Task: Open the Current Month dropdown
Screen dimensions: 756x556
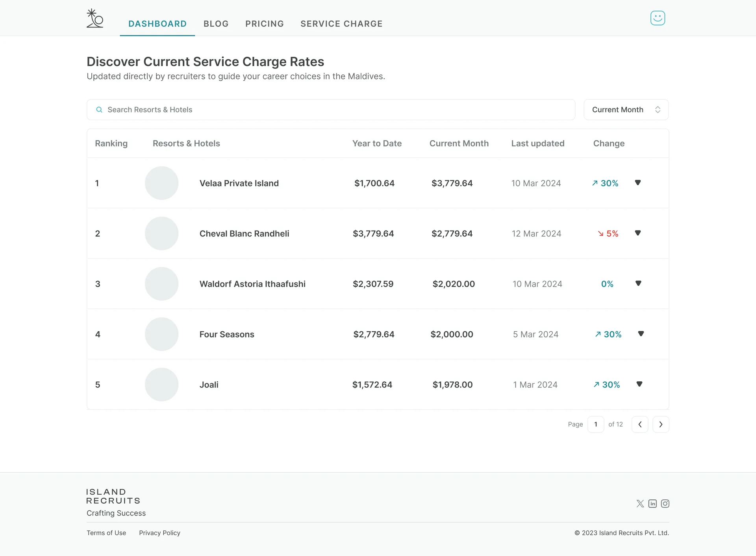Action: (x=626, y=110)
